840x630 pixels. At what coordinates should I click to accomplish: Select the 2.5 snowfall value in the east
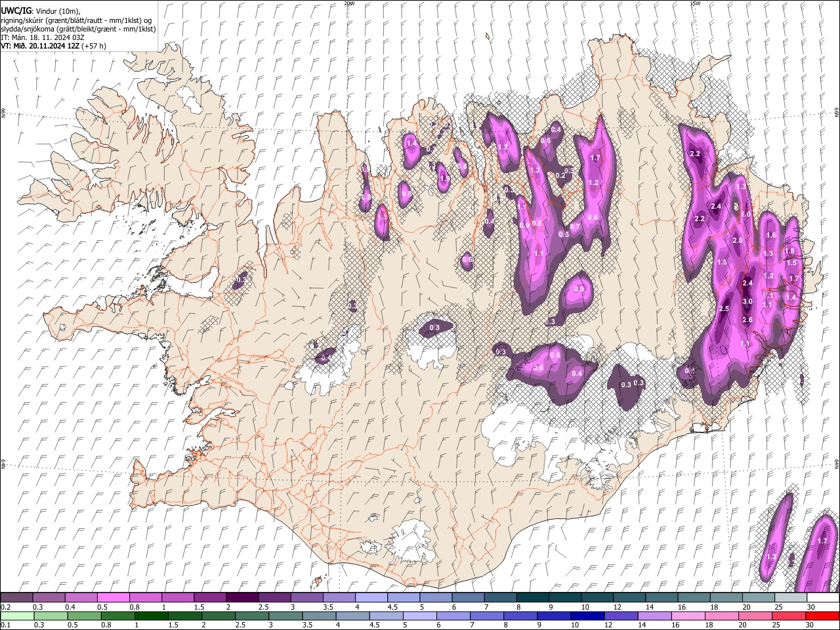pyautogui.click(x=724, y=308)
